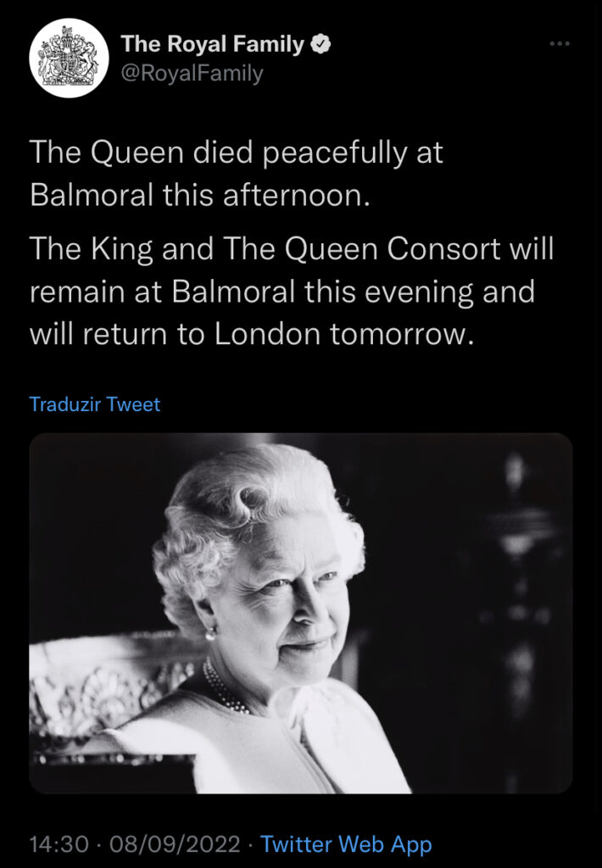The image size is (602, 868).
Task: Click the first sentence about Balmoral this afternoon
Action: coord(236,173)
